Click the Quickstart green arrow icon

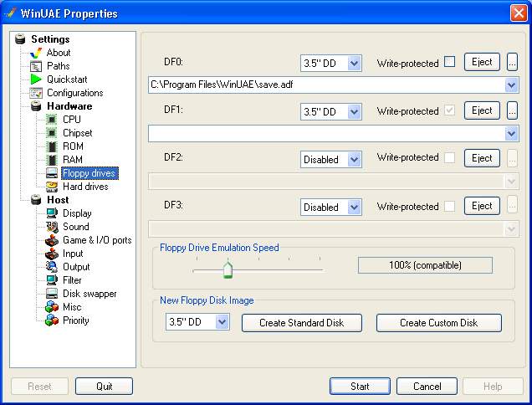[x=36, y=79]
